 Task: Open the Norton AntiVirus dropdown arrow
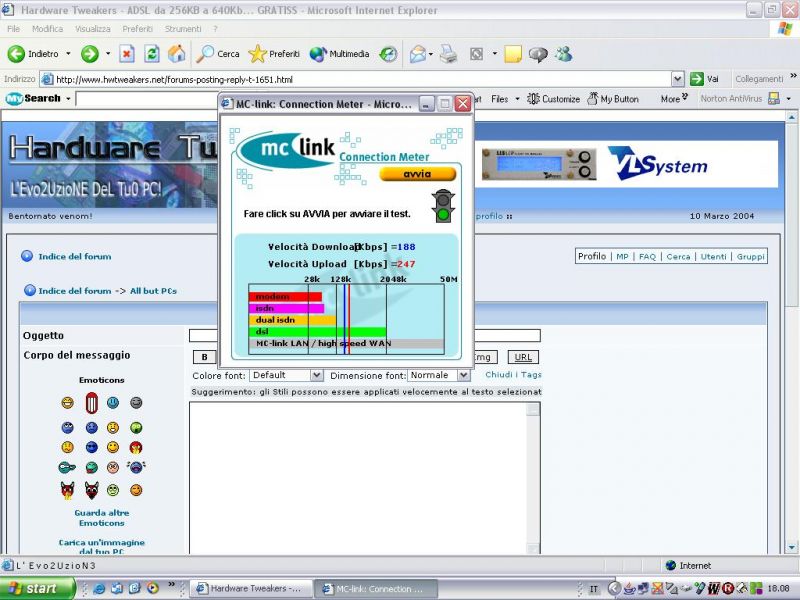point(789,98)
